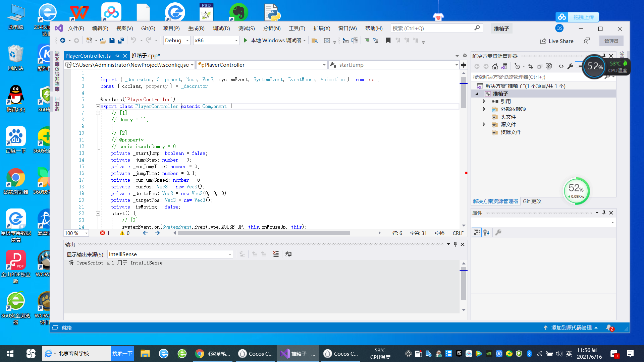Screen dimensions: 644x362
Task: Open the 调试(D) menu
Action: pos(221,28)
